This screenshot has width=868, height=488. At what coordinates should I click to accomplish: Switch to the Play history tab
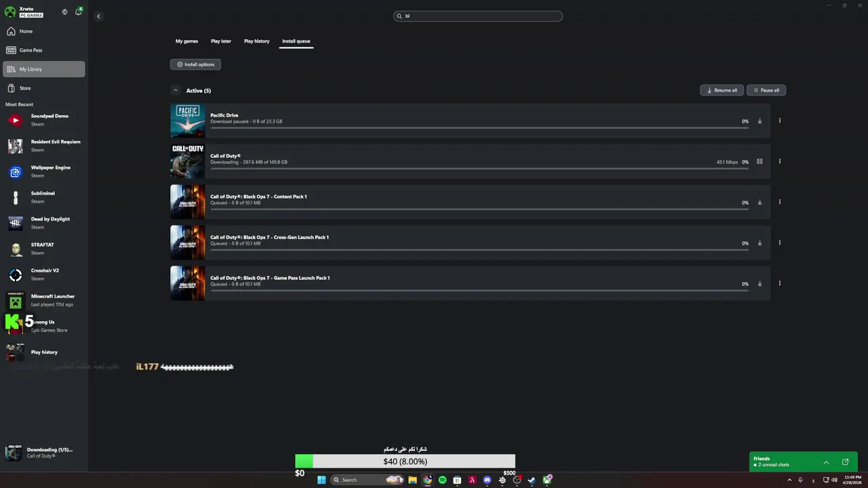point(256,41)
